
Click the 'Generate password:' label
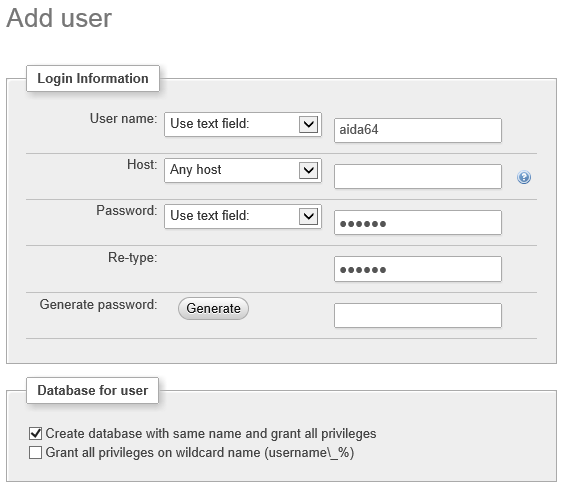pos(98,305)
